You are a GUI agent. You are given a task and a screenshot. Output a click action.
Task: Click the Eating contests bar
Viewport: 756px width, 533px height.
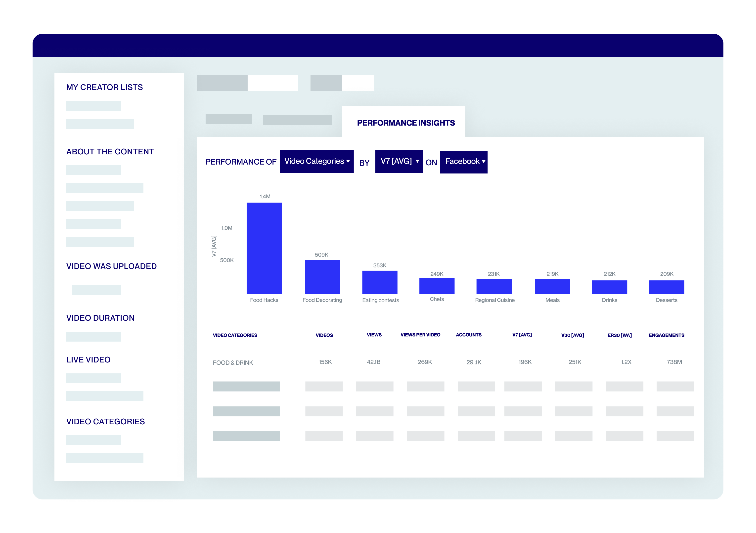pyautogui.click(x=380, y=282)
